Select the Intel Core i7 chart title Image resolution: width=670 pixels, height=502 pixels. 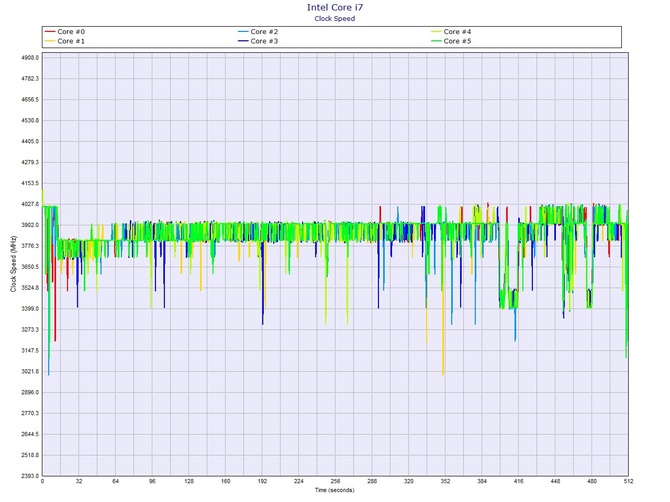pos(335,7)
